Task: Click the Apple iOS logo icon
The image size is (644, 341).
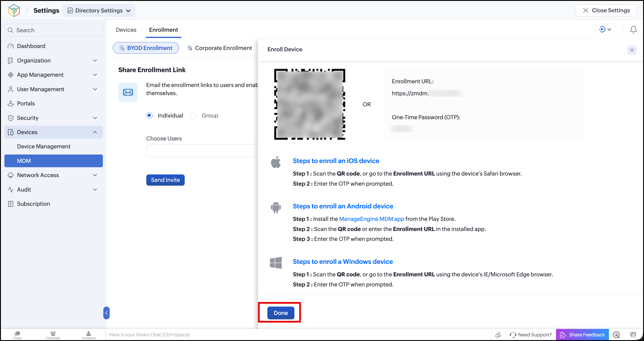Action: pyautogui.click(x=276, y=162)
